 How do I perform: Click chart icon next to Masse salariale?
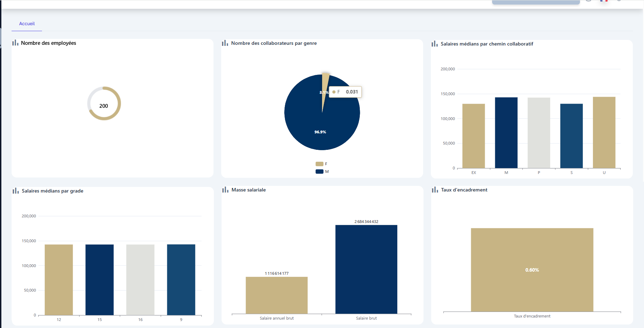coord(225,190)
